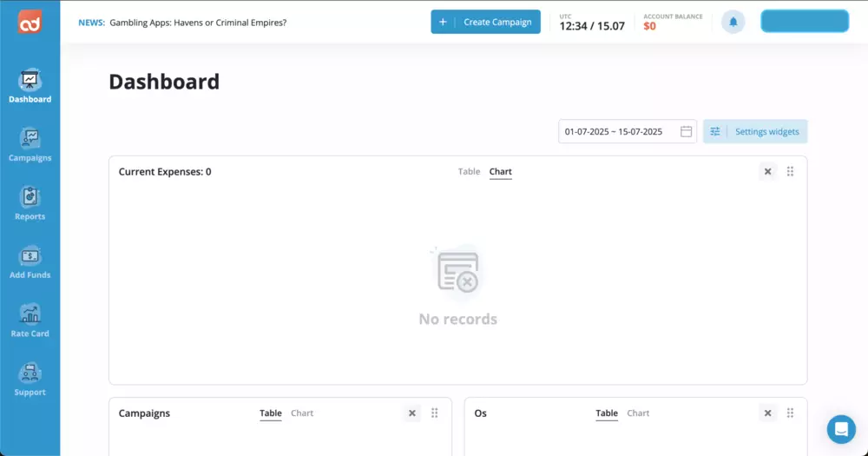868x456 pixels.
Task: Close the Current Expenses widget
Action: (768, 172)
